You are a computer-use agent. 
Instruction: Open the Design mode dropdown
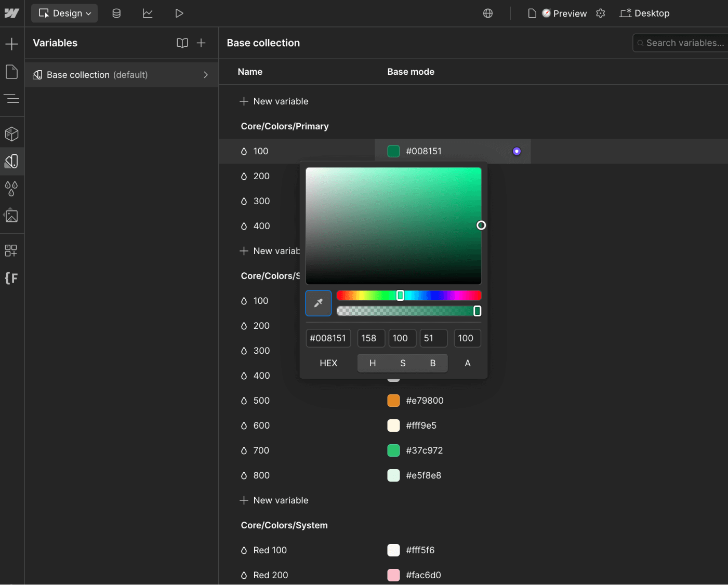tap(64, 13)
